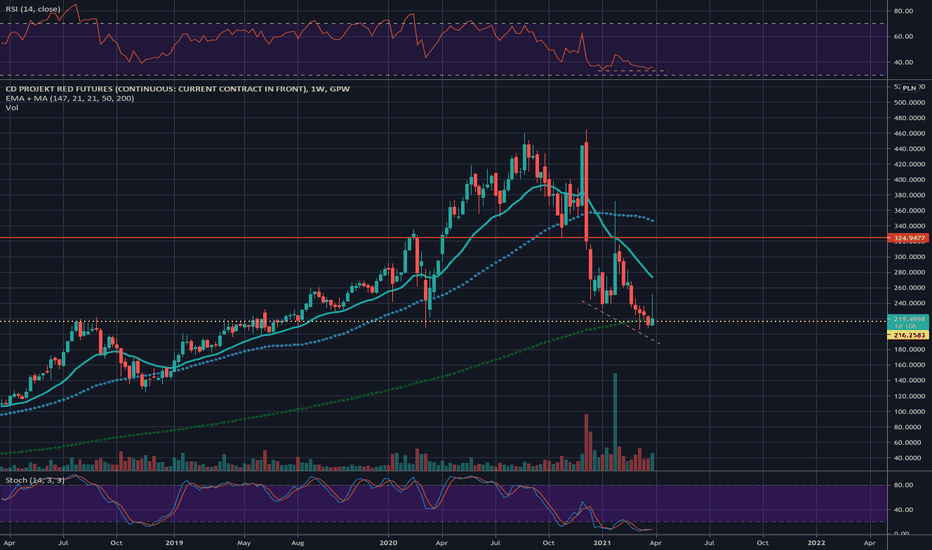Click the tallest green volume bar

(x=615, y=422)
